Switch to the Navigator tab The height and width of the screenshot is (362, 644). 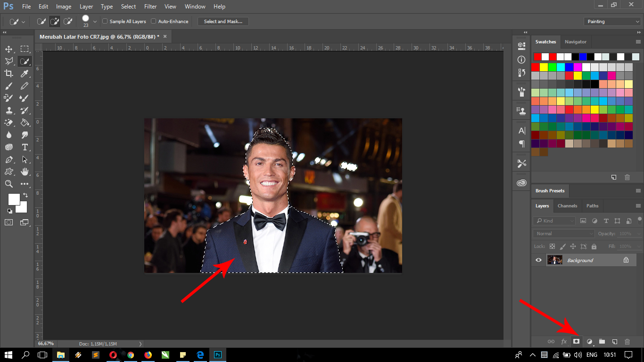pos(576,42)
